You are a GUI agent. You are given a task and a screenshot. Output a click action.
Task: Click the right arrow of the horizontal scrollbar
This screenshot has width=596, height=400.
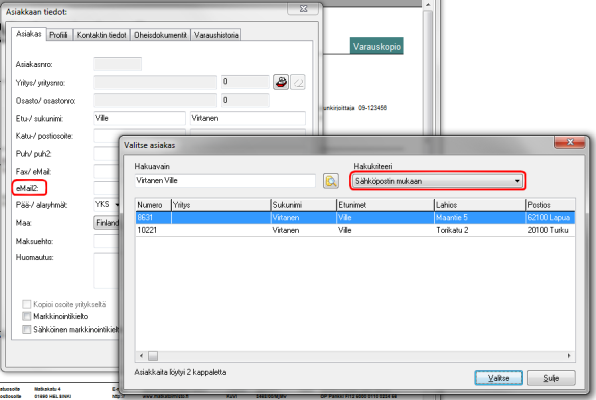coord(569,356)
